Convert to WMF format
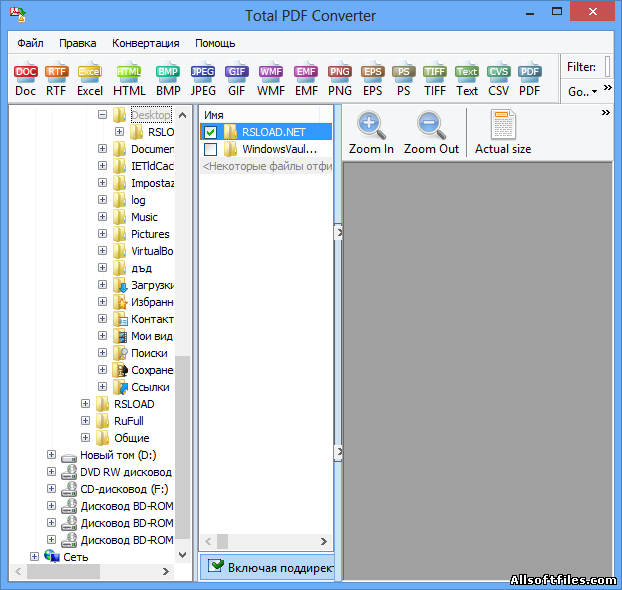 pyautogui.click(x=271, y=81)
